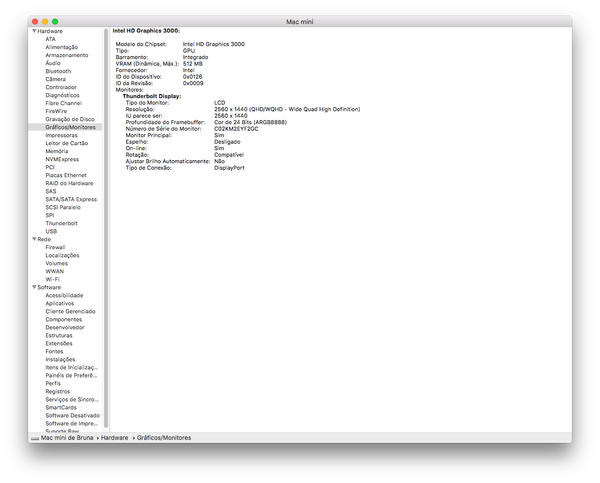600x483 pixels.
Task: Collapse the Software section triangle
Action: 34,287
